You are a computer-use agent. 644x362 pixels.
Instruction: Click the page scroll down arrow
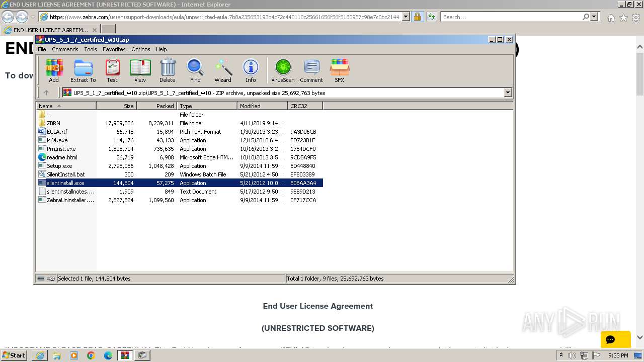(640, 338)
